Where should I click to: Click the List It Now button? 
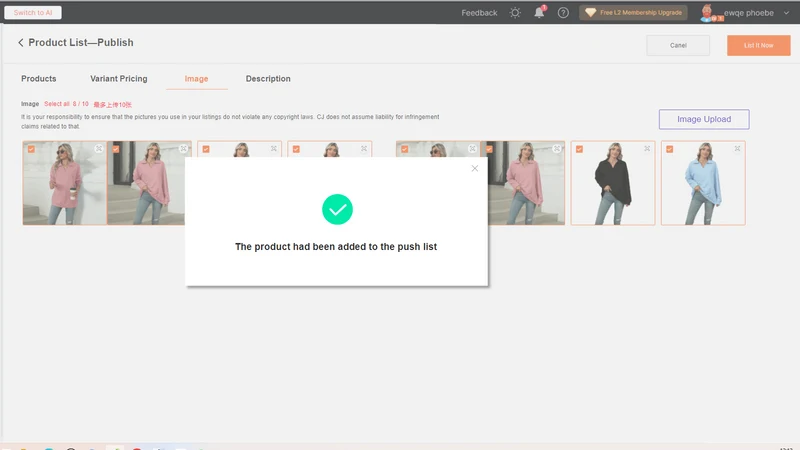759,45
